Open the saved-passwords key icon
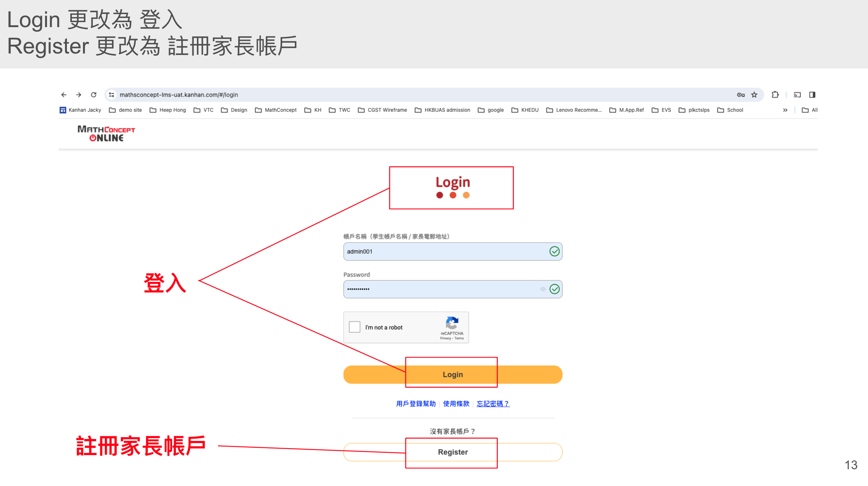868x486 pixels. 741,95
